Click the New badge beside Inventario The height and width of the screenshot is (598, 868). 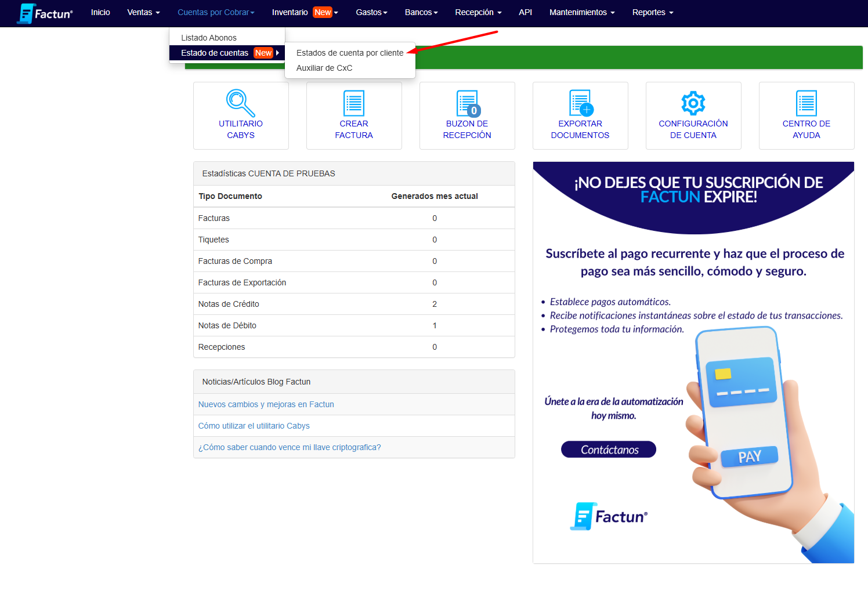point(323,12)
